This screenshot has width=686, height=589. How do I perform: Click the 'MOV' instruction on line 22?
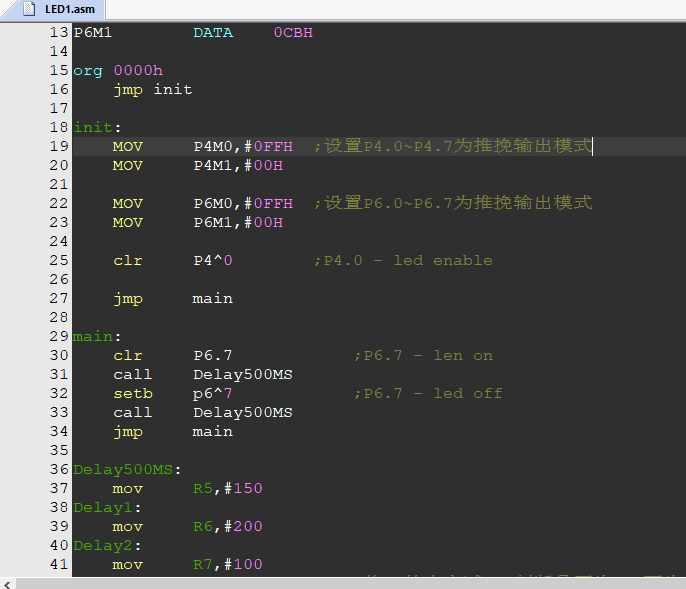(128, 204)
